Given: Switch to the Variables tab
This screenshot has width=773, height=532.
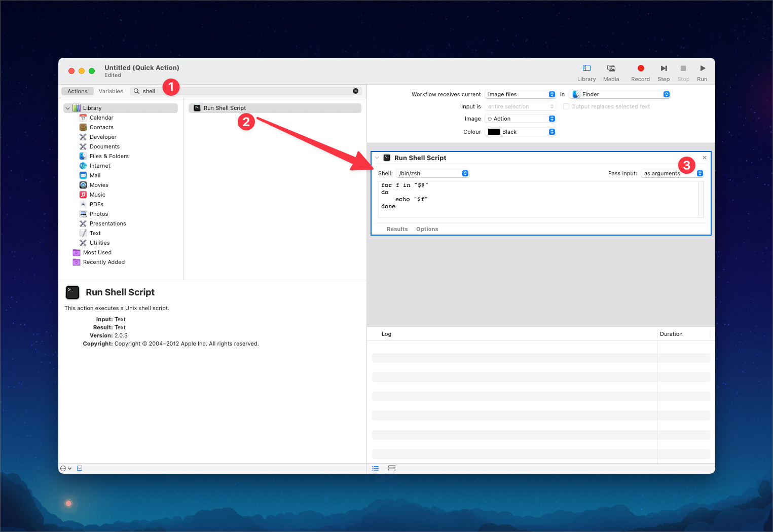Looking at the screenshot, I should 111,91.
